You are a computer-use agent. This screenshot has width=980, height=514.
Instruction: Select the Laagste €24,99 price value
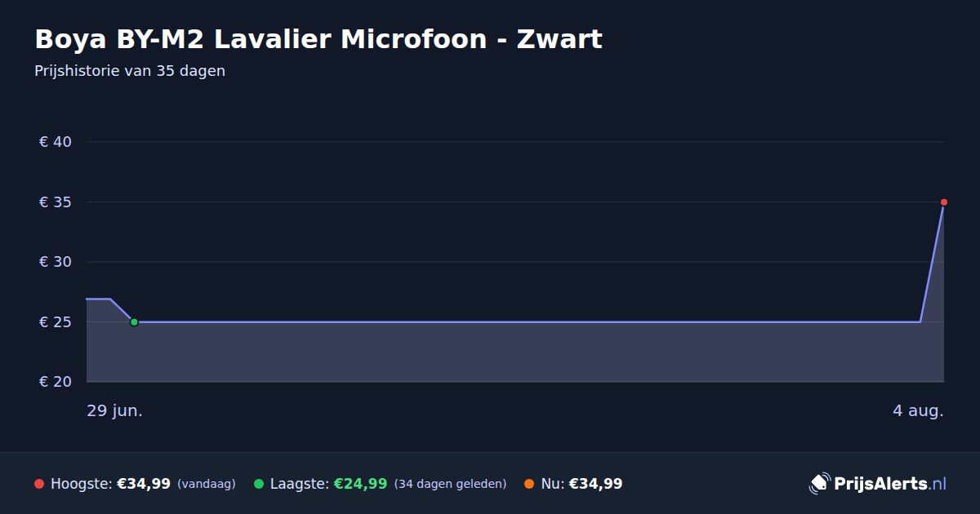point(360,484)
